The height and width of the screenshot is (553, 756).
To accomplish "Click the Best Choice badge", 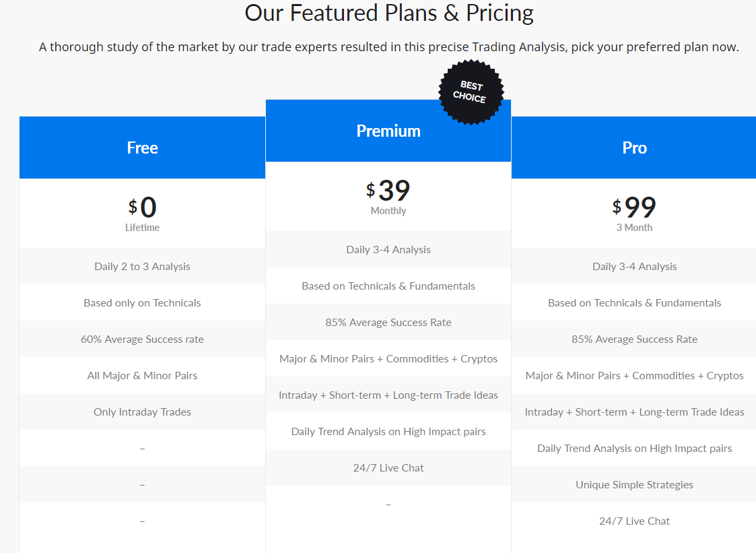I will click(471, 92).
